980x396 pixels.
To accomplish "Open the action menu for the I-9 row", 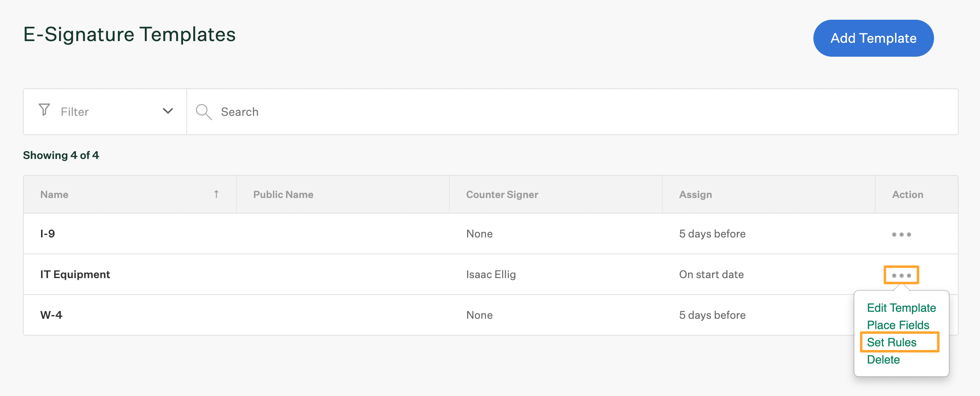I will pyautogui.click(x=901, y=233).
